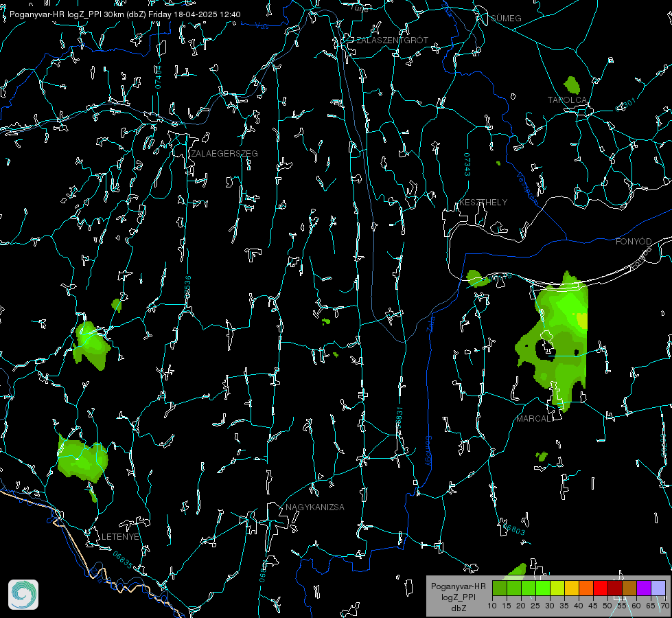Screen dimensions: 672x618
Task: Click the small radar echo north of Tapolca
Action: tap(572, 85)
